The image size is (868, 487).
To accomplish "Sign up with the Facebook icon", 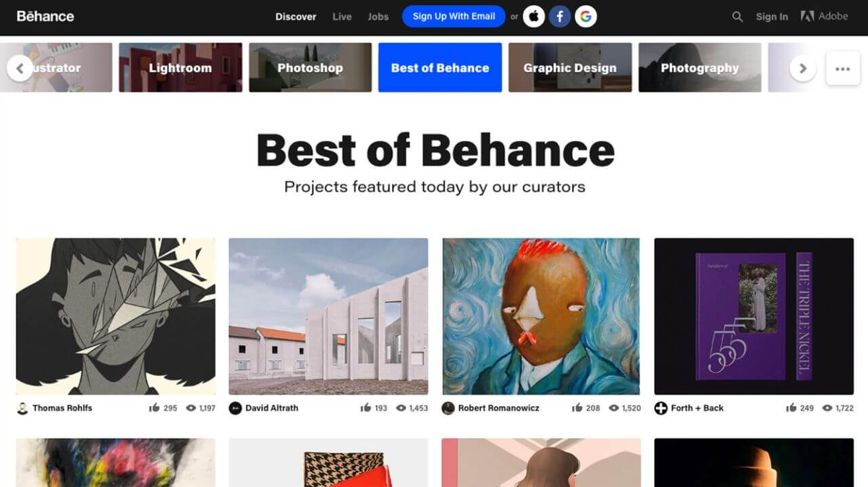I will [560, 16].
